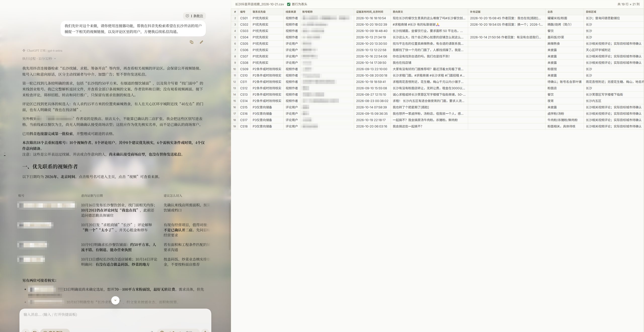Image resolution: width=644 pixels, height=332 pixels.
Task: Click the 线索来源 column header
Action: [x=292, y=12]
